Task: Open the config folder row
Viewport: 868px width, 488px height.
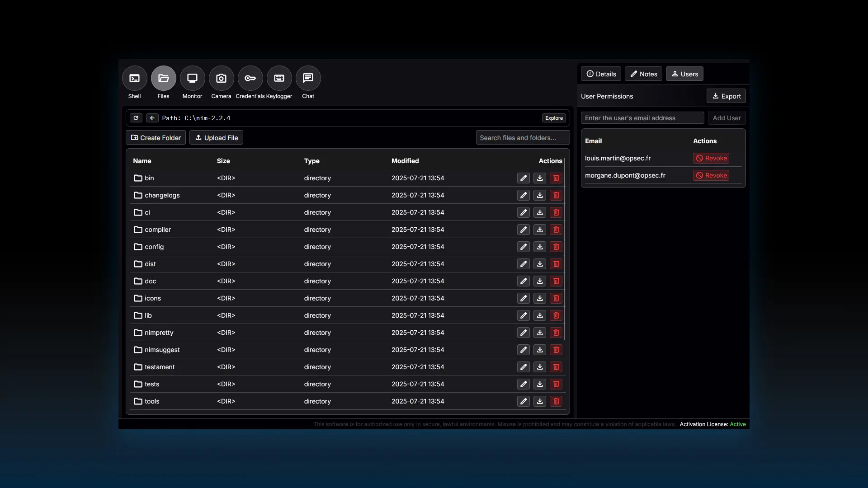Action: click(154, 247)
